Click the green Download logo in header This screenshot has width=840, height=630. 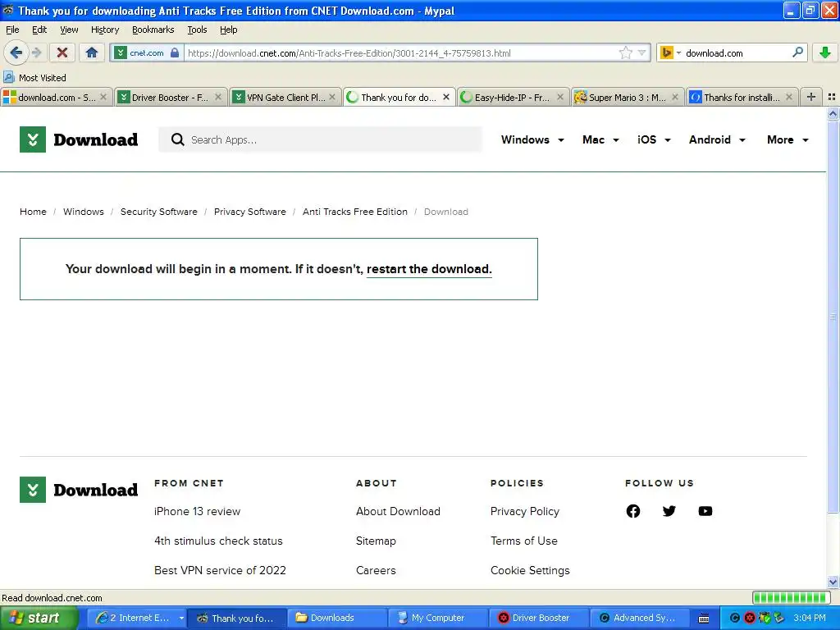(79, 139)
